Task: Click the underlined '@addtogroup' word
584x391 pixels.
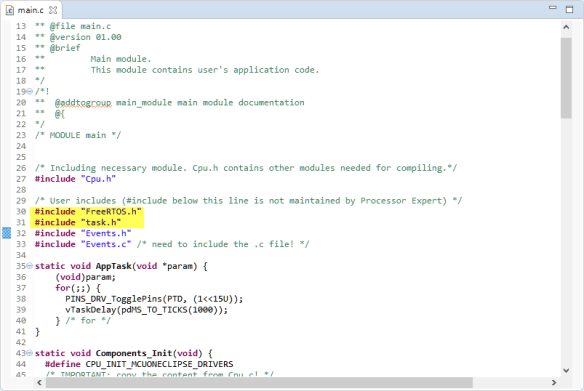Action: [83, 102]
